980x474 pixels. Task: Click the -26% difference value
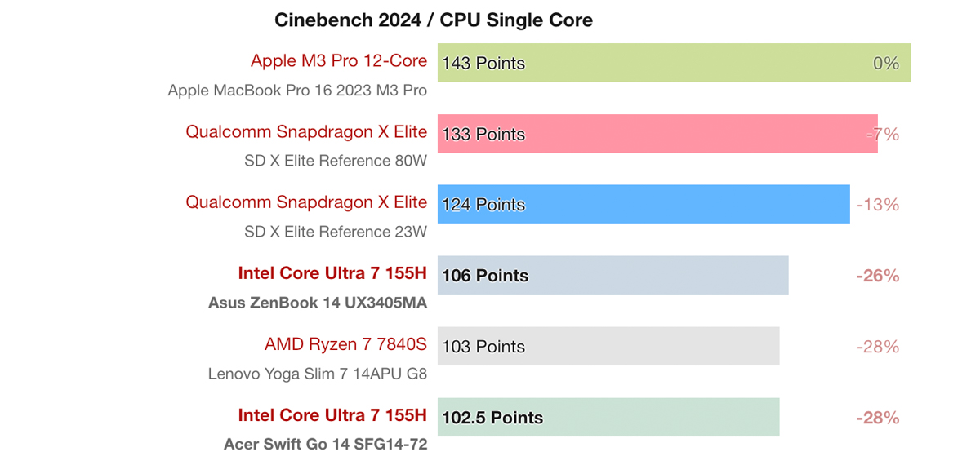coord(878,276)
